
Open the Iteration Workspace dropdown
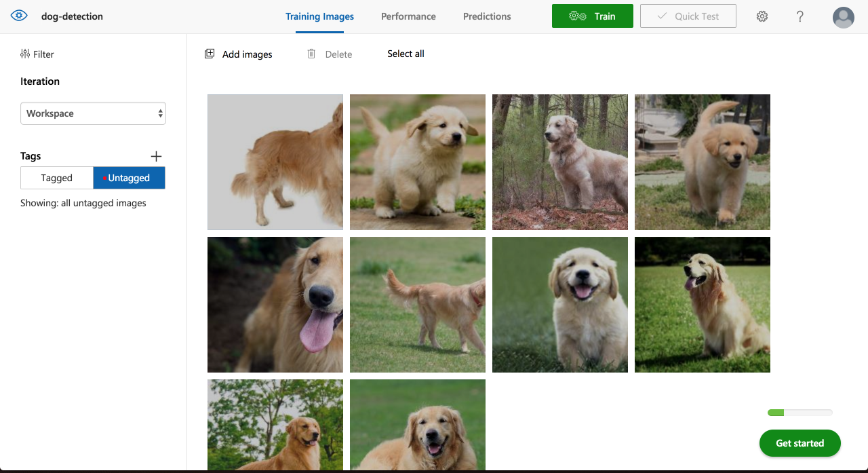point(93,113)
